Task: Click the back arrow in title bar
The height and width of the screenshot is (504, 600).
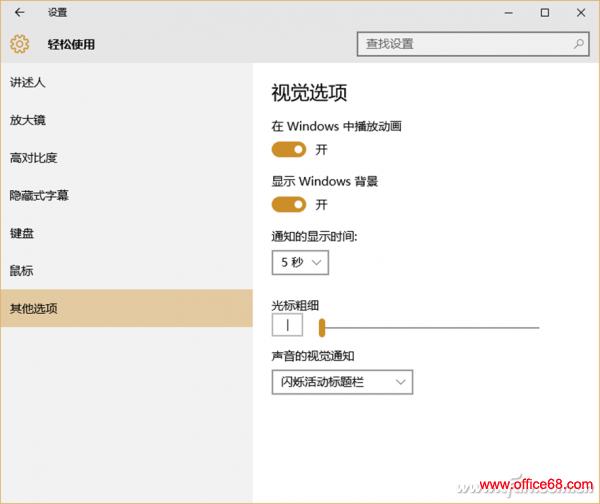Action: [x=20, y=13]
